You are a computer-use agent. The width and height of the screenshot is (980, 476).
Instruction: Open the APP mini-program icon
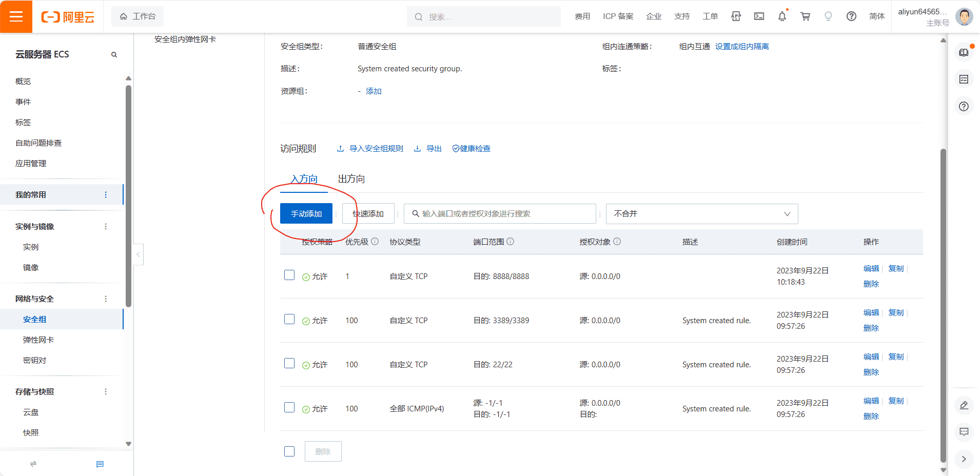(736, 16)
